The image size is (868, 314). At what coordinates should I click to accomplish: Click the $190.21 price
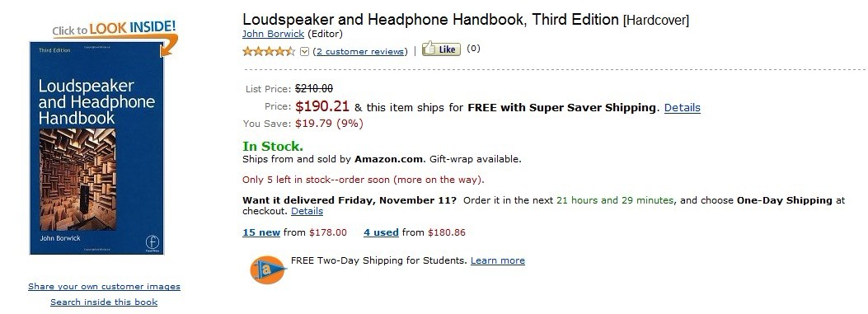[322, 106]
